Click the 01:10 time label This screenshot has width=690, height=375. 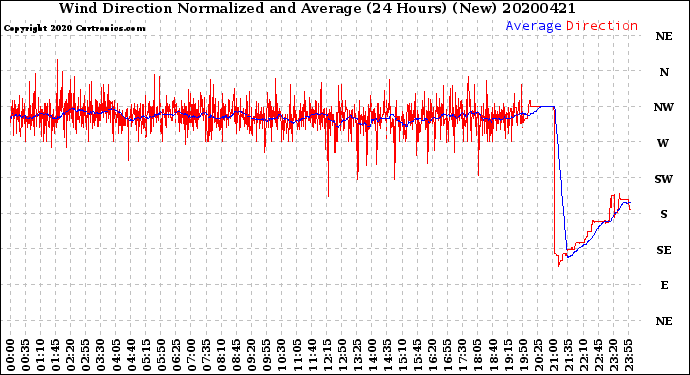tap(41, 355)
